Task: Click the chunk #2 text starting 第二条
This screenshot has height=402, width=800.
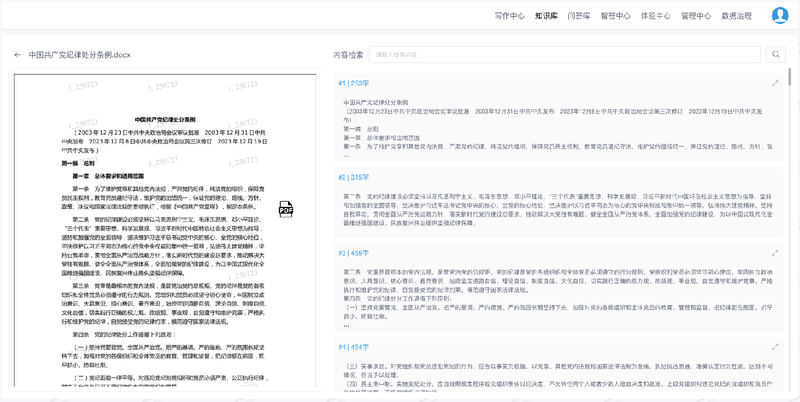Action: (559, 209)
